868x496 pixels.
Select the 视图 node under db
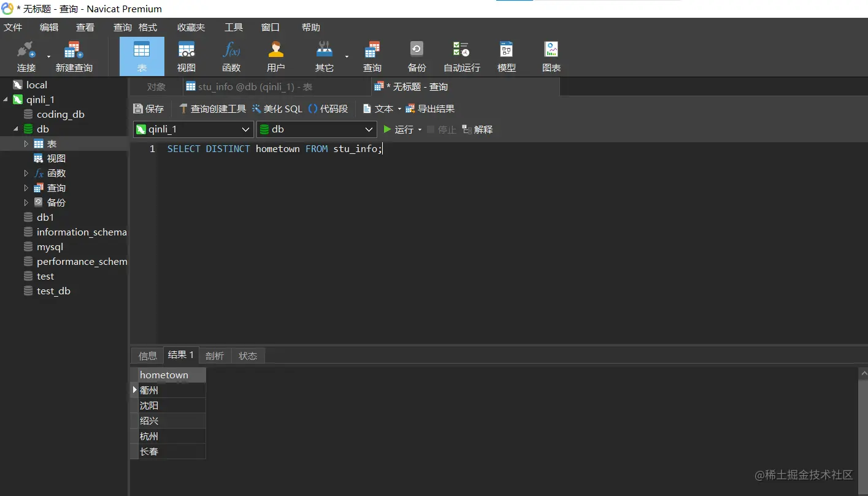[x=56, y=158]
